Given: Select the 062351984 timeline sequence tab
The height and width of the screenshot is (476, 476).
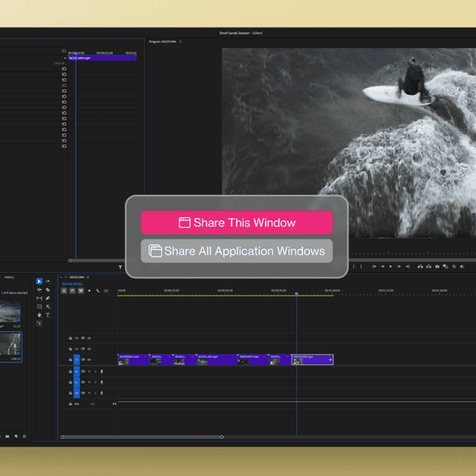Looking at the screenshot, I should [77, 277].
